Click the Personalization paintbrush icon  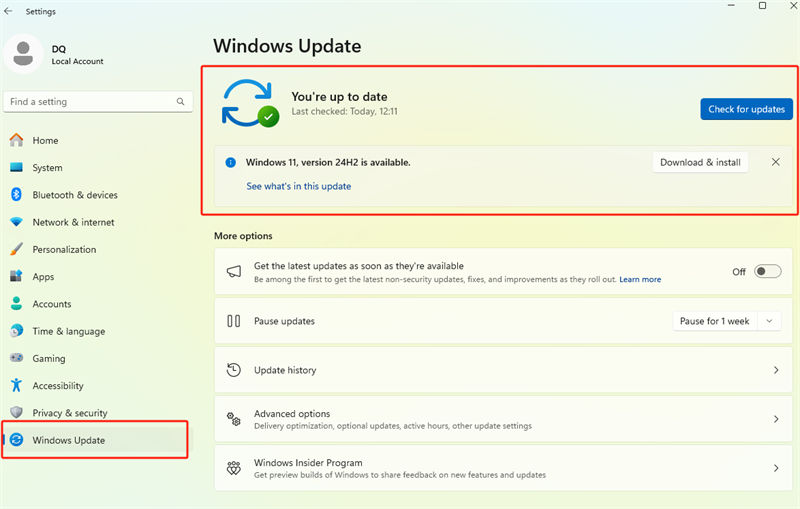16,249
